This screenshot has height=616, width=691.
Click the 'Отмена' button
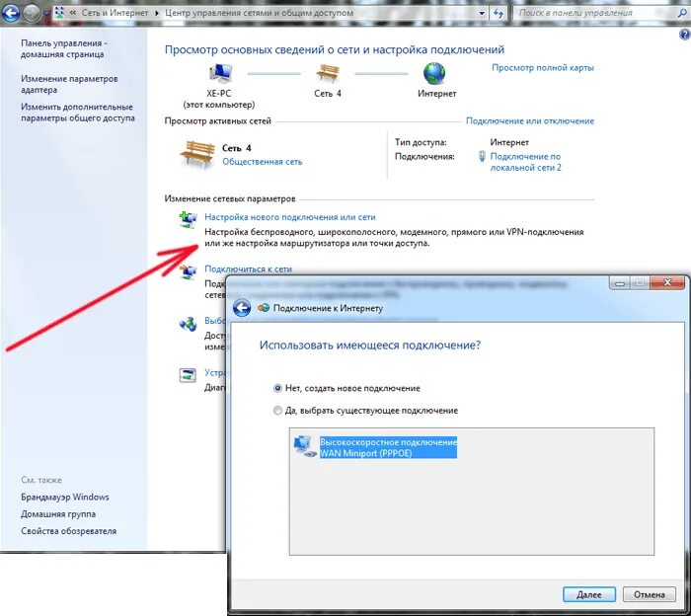pos(650,594)
